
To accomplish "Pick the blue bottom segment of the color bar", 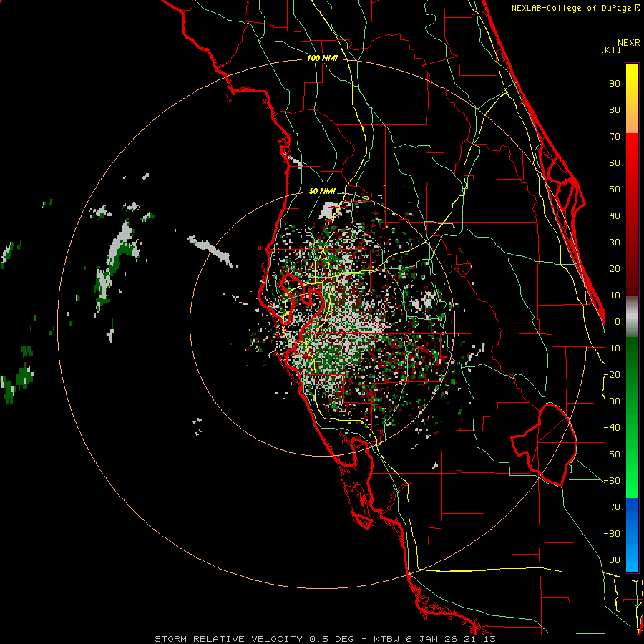I will (x=632, y=535).
